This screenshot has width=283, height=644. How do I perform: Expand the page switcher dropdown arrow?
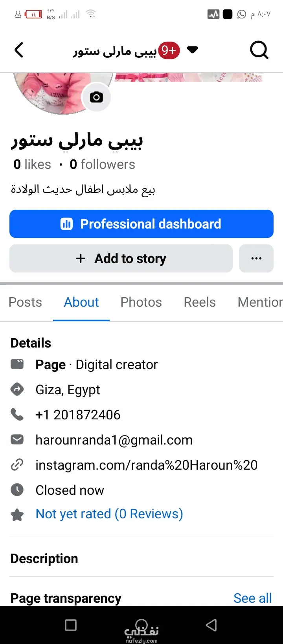pos(192,50)
